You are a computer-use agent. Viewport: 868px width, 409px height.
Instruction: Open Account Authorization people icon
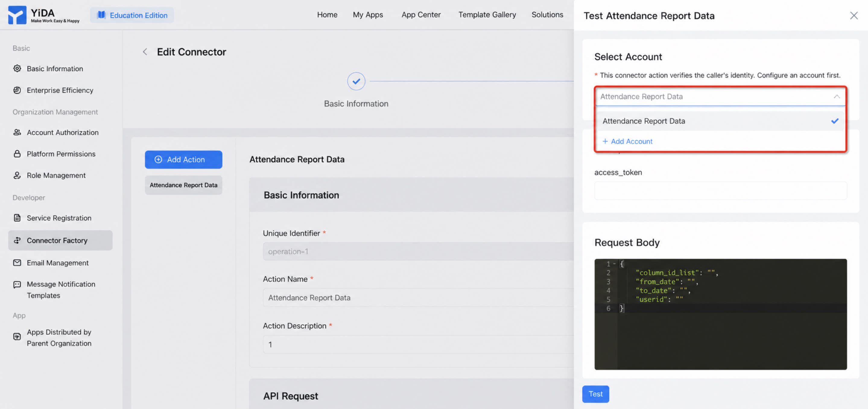pos(17,132)
